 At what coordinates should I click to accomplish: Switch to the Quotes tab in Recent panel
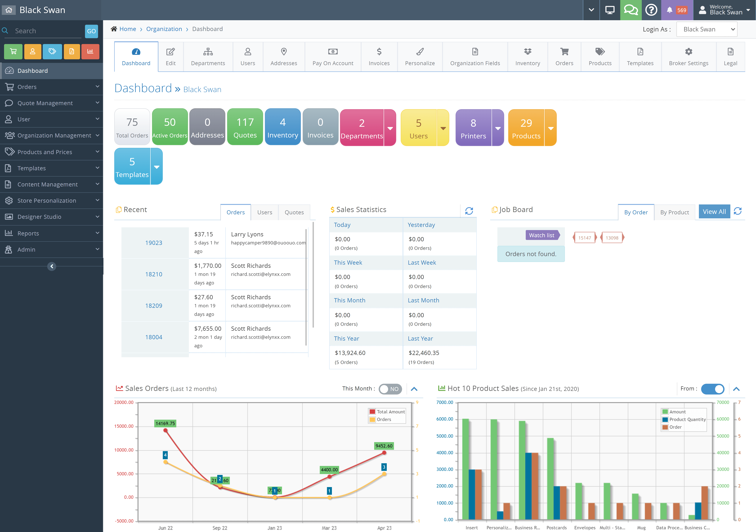click(x=294, y=212)
